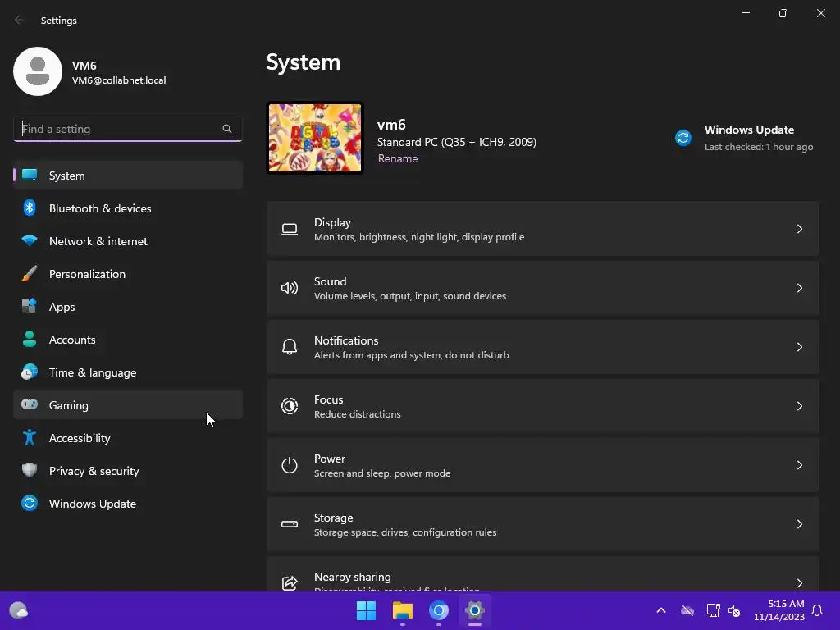The height and width of the screenshot is (630, 840).
Task: Click the Find a setting search box
Action: tap(127, 129)
